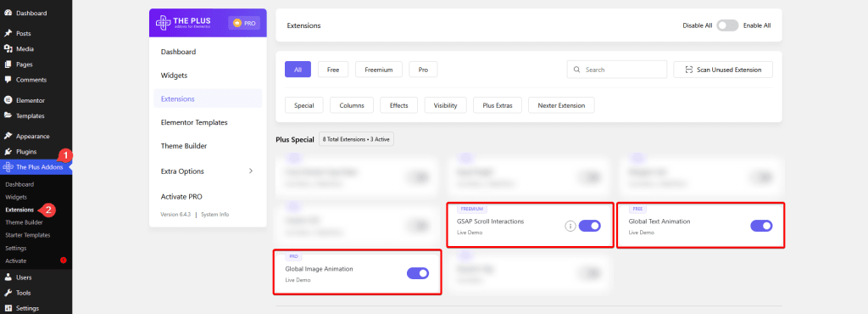Toggle off Global Text Animation
The height and width of the screenshot is (314, 868).
coord(761,226)
